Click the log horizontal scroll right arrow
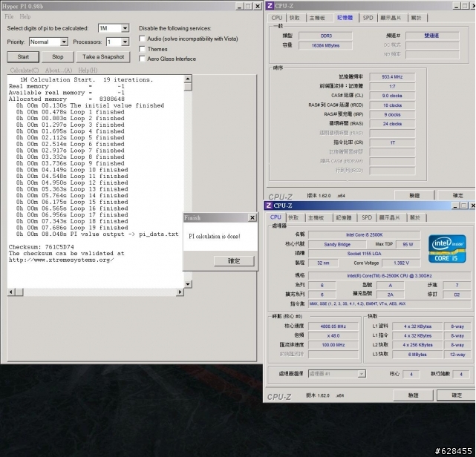The width and height of the screenshot is (476, 457). pyautogui.click(x=180, y=292)
